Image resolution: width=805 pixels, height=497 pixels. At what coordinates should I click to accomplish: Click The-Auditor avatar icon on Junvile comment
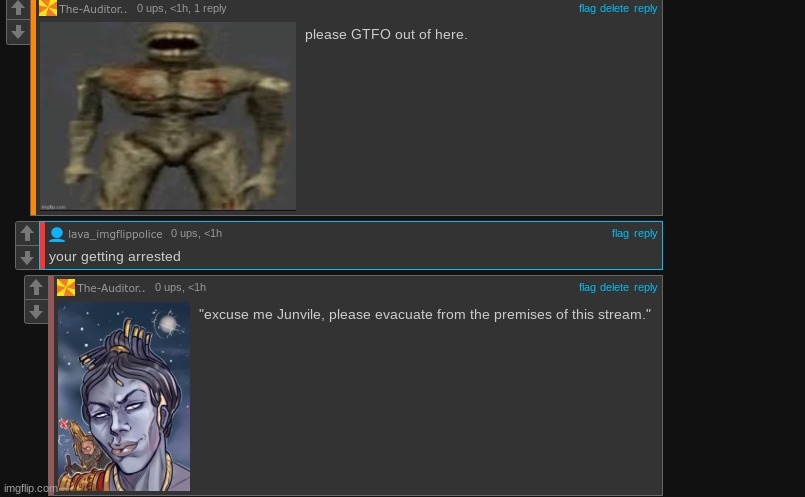(66, 288)
